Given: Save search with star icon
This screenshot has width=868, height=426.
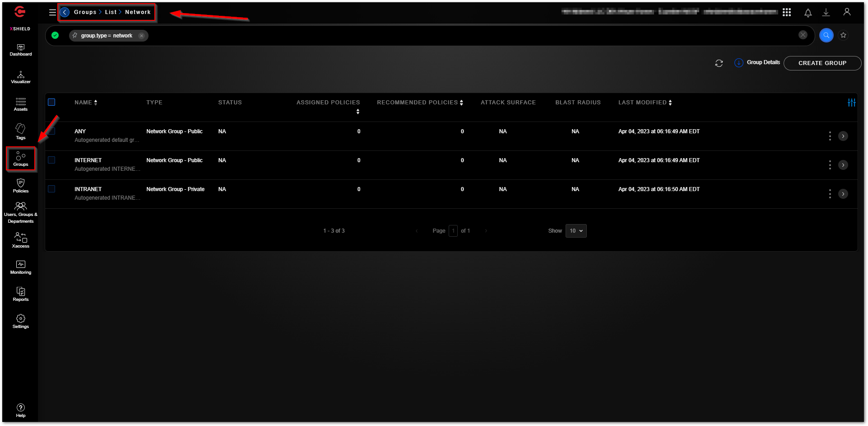Looking at the screenshot, I should (843, 35).
